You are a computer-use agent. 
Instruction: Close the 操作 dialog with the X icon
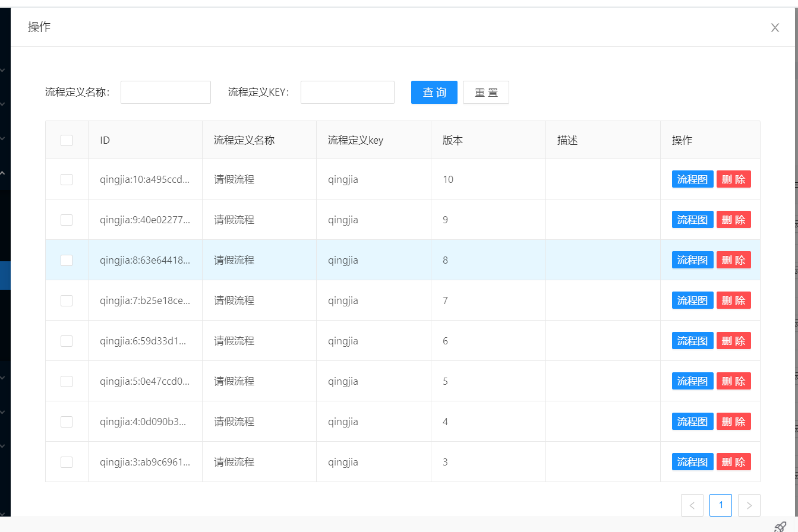point(775,27)
